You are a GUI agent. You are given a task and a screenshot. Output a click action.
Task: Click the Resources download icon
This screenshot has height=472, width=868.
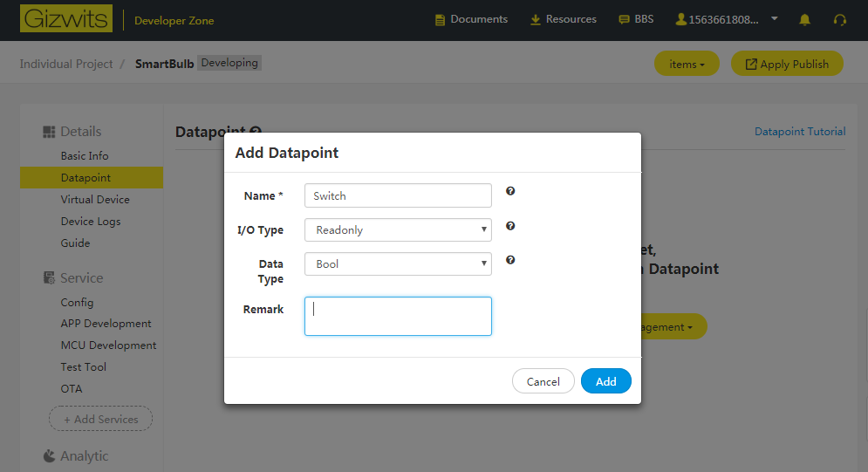pyautogui.click(x=536, y=20)
